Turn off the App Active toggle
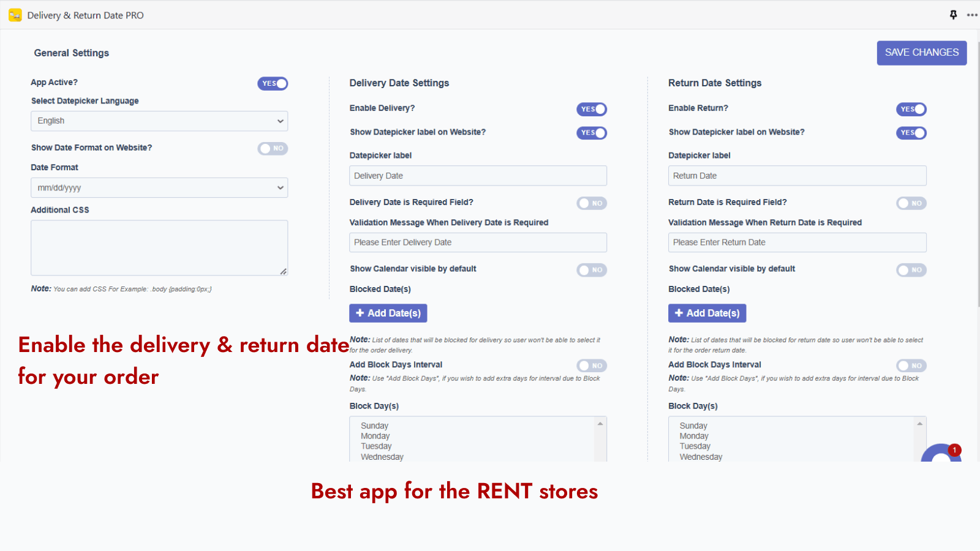The image size is (980, 551). (273, 83)
